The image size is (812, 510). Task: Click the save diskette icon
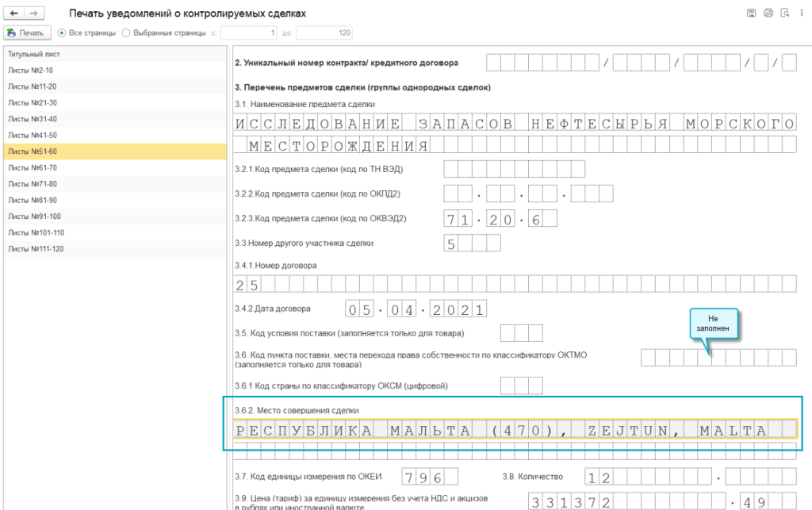[x=751, y=13]
